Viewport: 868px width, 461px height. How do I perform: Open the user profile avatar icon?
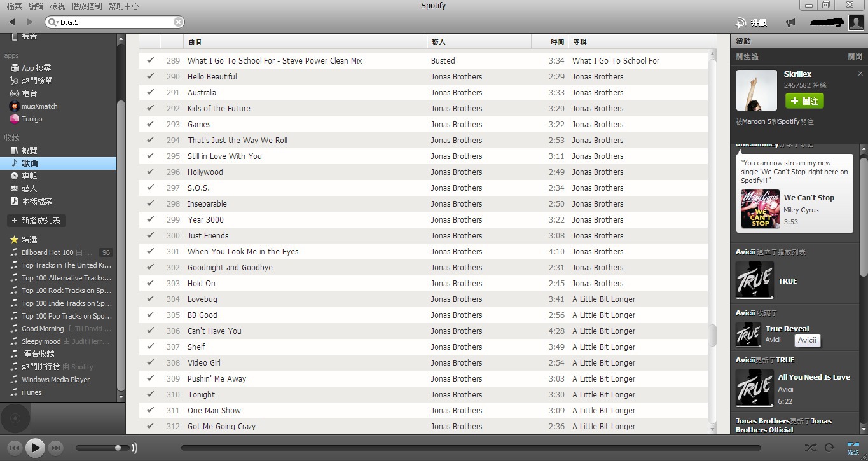855,22
